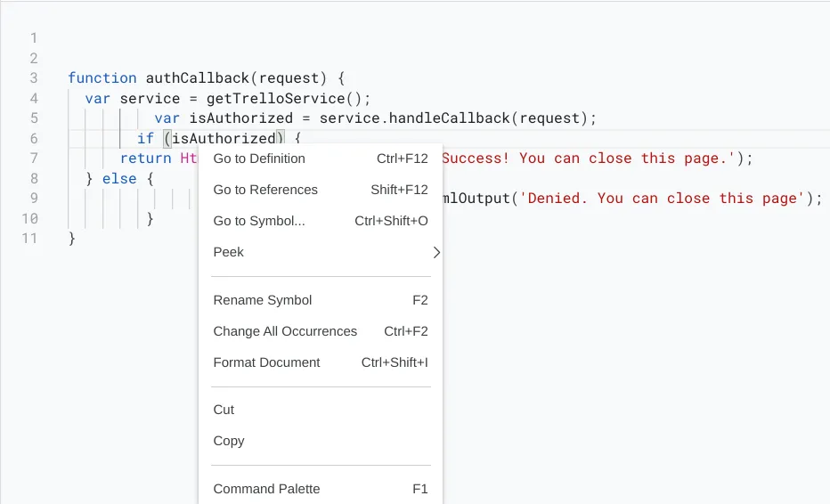Click the else keyword on line 8
830x504 pixels.
[x=119, y=179]
